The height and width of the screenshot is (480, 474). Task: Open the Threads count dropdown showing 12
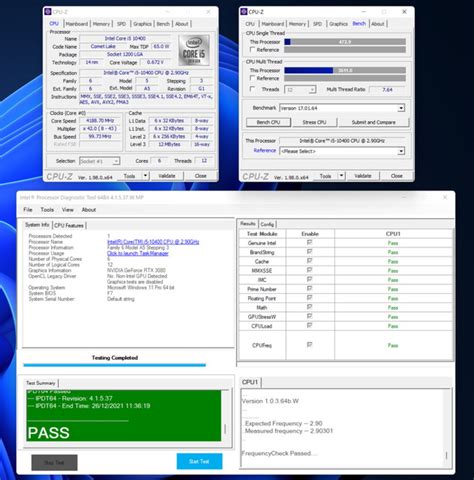pos(300,90)
